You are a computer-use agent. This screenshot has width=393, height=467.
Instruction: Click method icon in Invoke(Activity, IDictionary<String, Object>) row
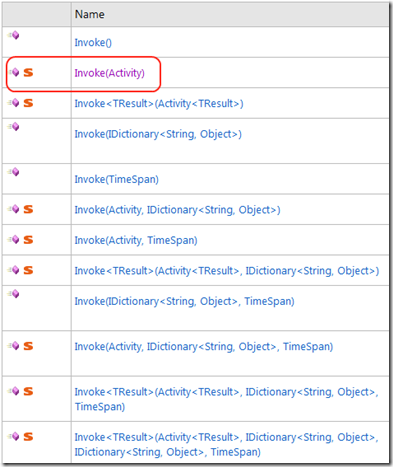(14, 209)
